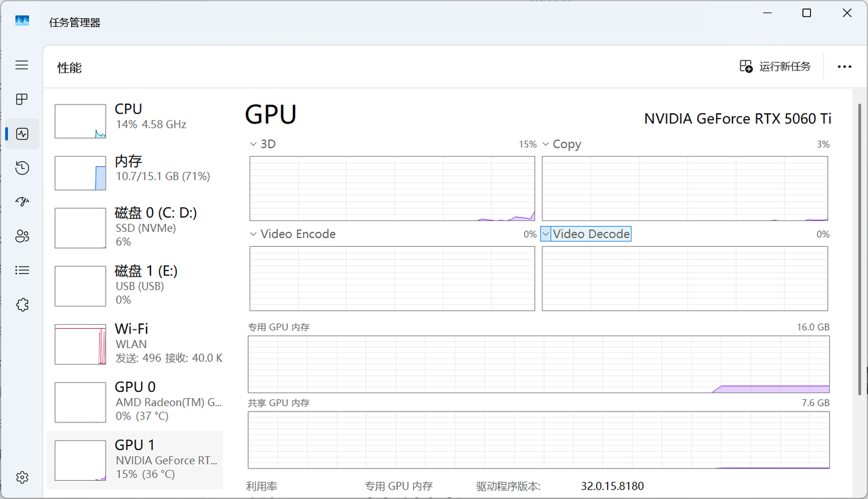This screenshot has width=868, height=499.
Task: Go to the Processes page icon
Action: pyautogui.click(x=22, y=99)
